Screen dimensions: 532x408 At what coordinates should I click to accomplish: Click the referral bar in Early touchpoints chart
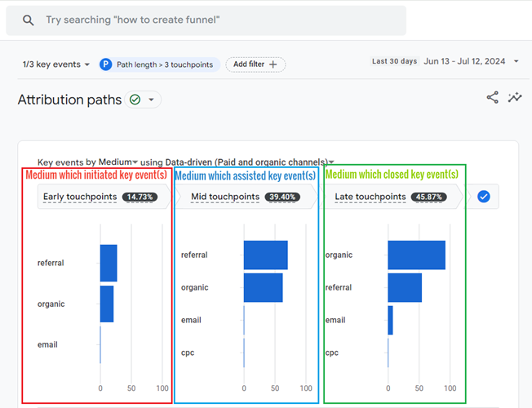109,263
